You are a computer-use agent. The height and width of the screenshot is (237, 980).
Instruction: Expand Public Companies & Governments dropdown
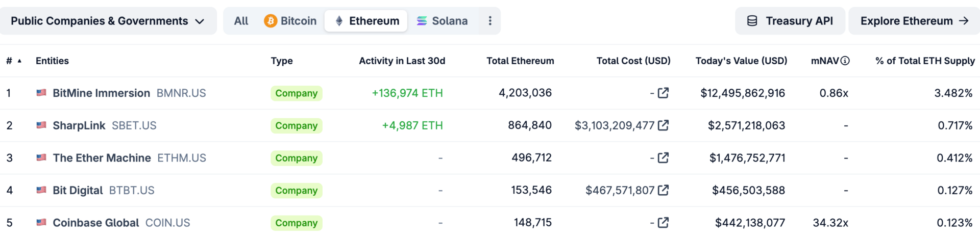[108, 21]
